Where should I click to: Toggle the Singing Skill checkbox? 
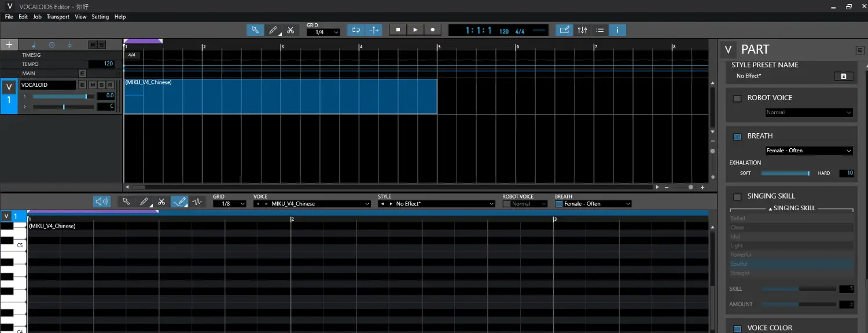737,196
